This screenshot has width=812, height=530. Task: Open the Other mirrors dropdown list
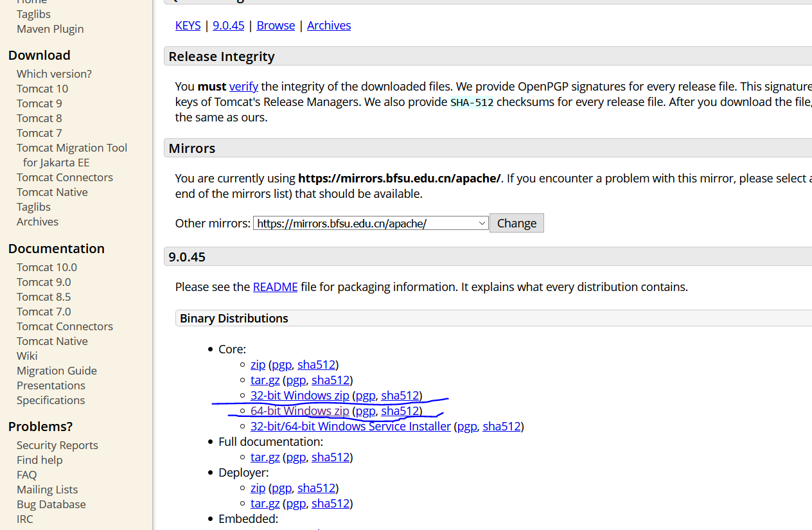click(371, 224)
